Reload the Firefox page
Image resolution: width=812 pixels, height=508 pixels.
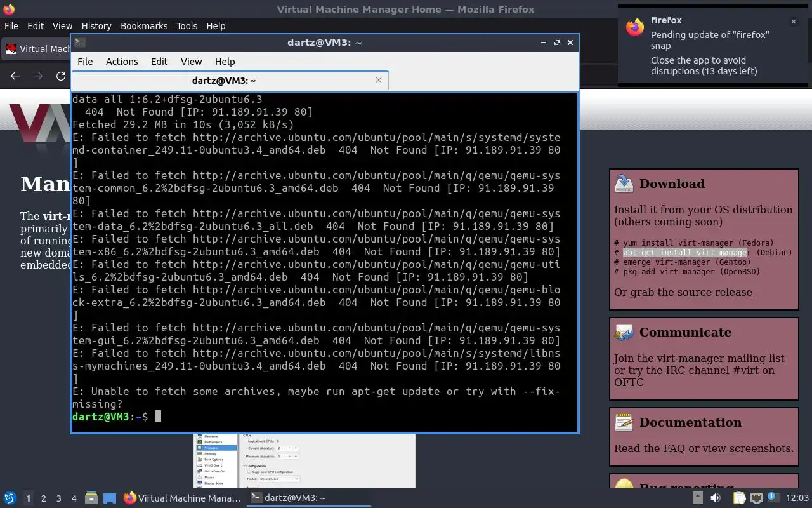pos(61,76)
